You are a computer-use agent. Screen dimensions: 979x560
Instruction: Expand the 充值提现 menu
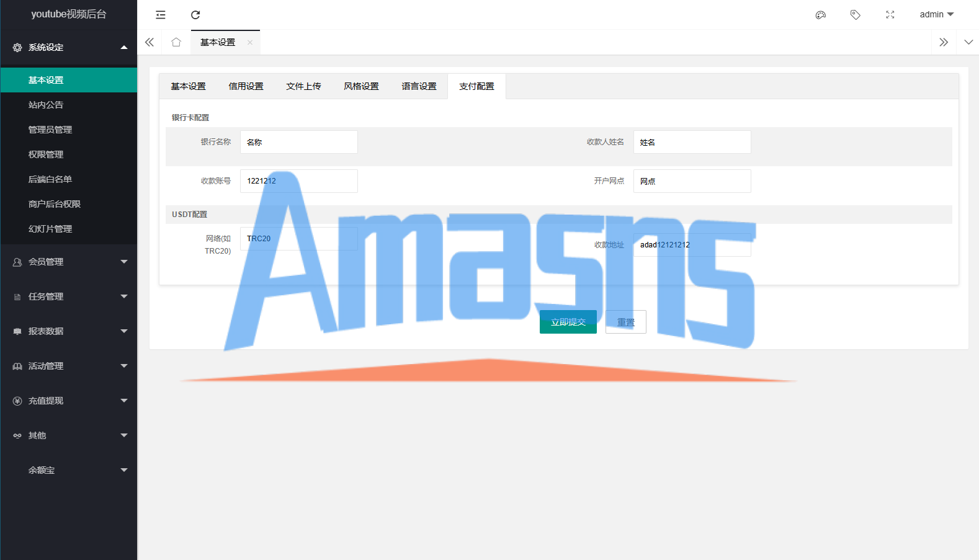point(69,401)
